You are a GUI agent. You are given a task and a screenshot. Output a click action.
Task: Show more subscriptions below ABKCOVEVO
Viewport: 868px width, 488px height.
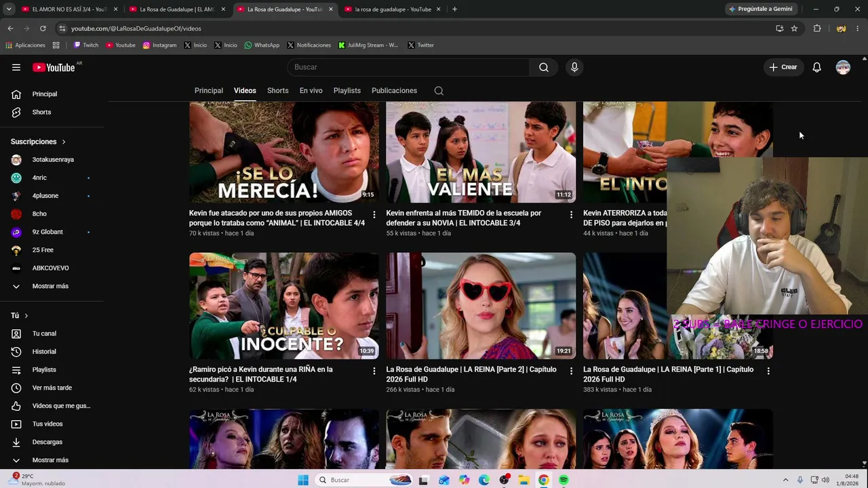[x=52, y=286]
